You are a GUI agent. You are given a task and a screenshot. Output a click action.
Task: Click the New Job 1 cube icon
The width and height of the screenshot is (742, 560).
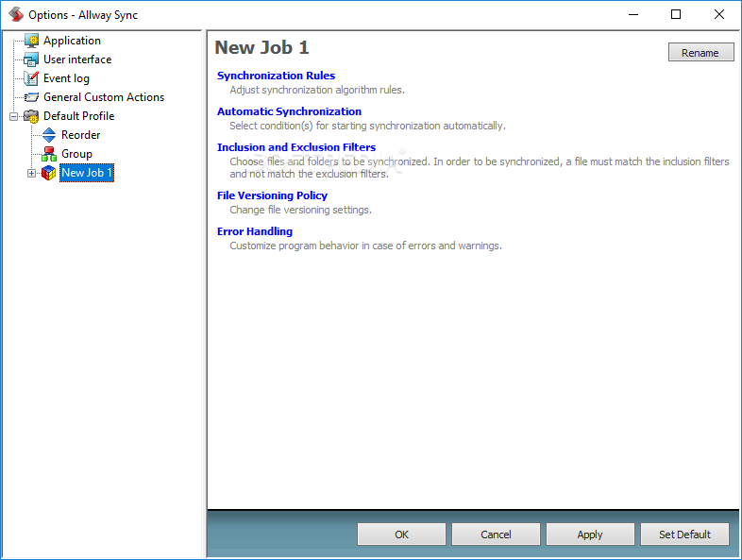click(x=49, y=173)
